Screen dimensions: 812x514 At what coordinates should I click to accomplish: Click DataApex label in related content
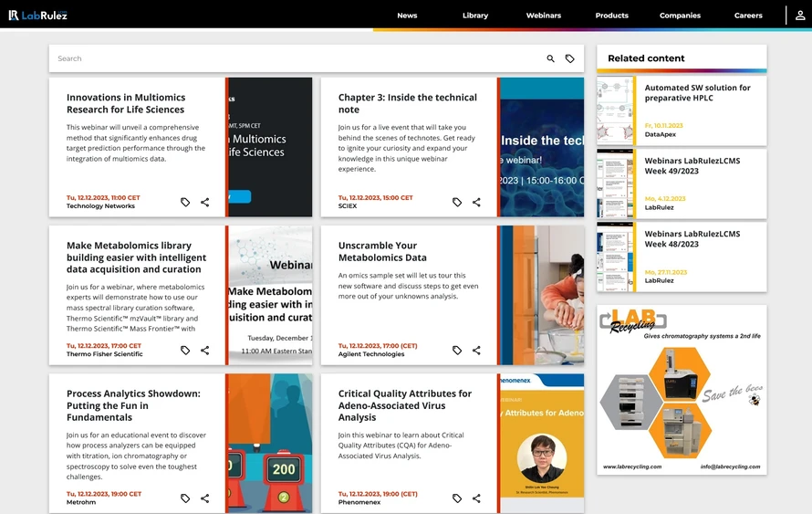click(661, 135)
